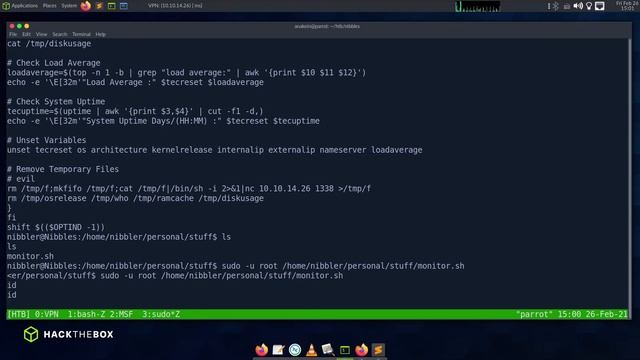Image resolution: width=640 pixels, height=360 pixels.
Task: Open the system load monitor graph
Action: coord(478,6)
